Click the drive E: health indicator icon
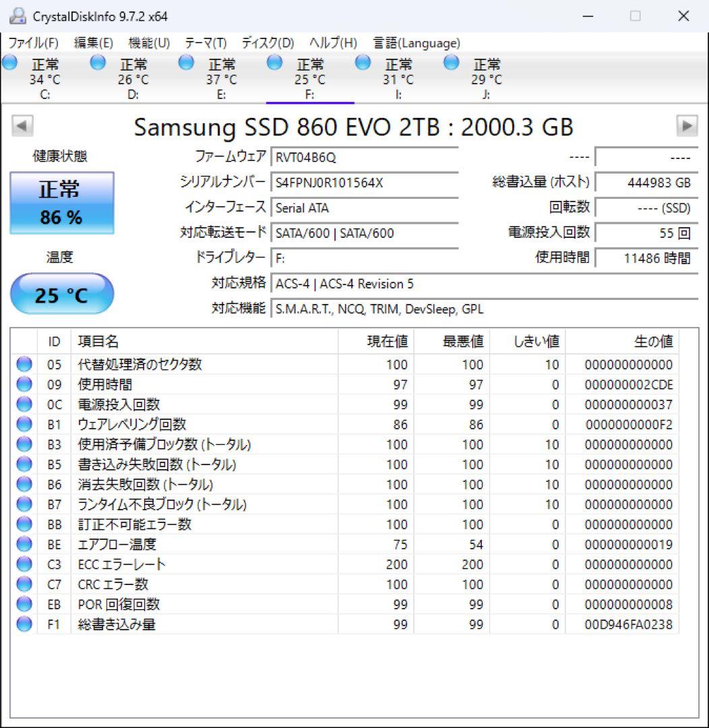This screenshot has width=709, height=728. pos(185,62)
